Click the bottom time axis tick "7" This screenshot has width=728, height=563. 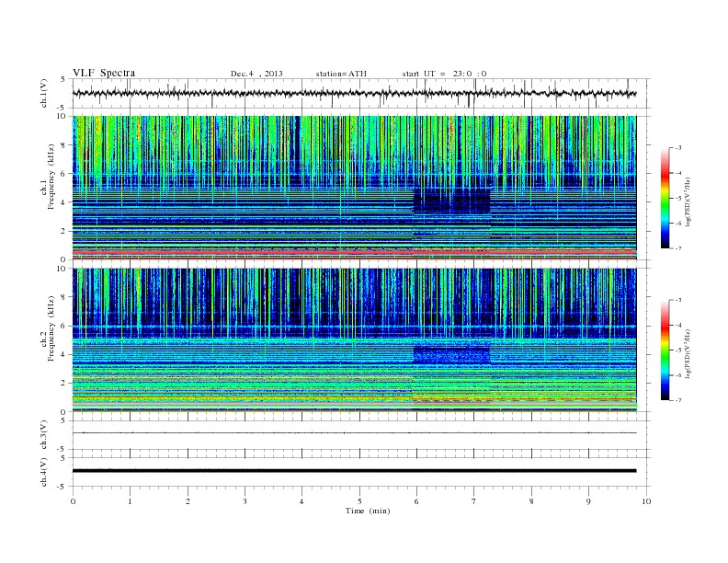[x=474, y=501]
